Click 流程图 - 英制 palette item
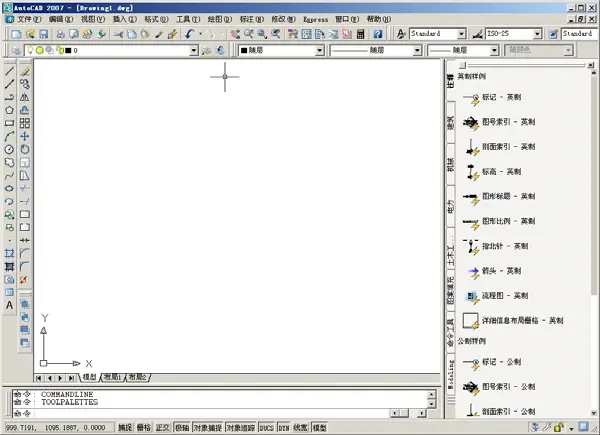The height and width of the screenshot is (435, 600). pos(497,296)
